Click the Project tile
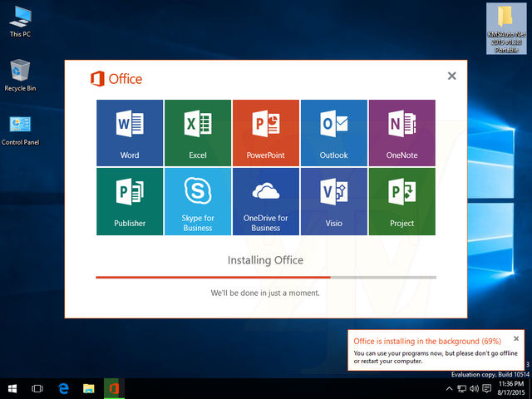 (x=402, y=201)
